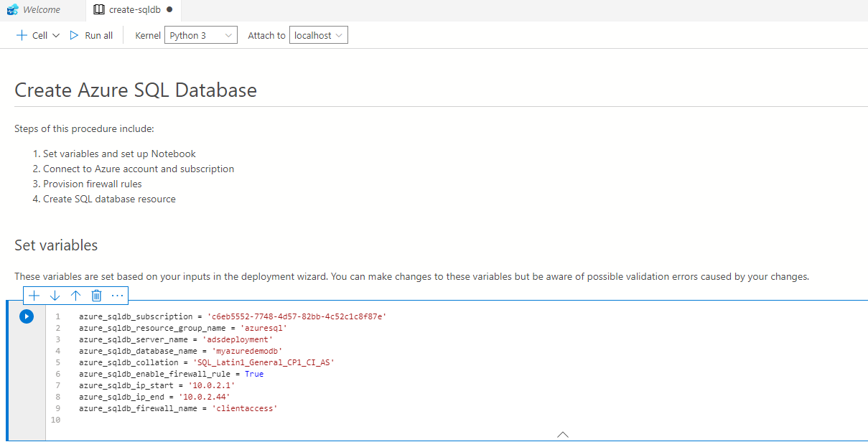This screenshot has height=447, width=868.
Task: Place cursor on empty line 10
Action: 215,420
